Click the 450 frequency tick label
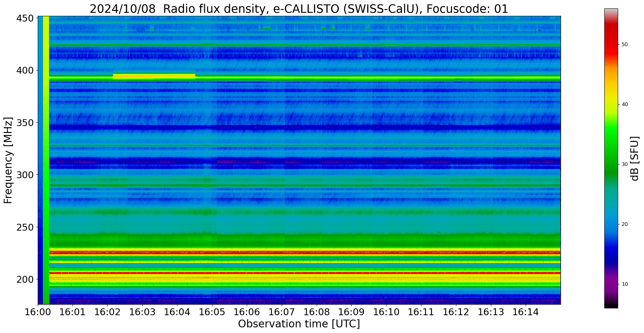This screenshot has height=333, width=644. tap(25, 18)
